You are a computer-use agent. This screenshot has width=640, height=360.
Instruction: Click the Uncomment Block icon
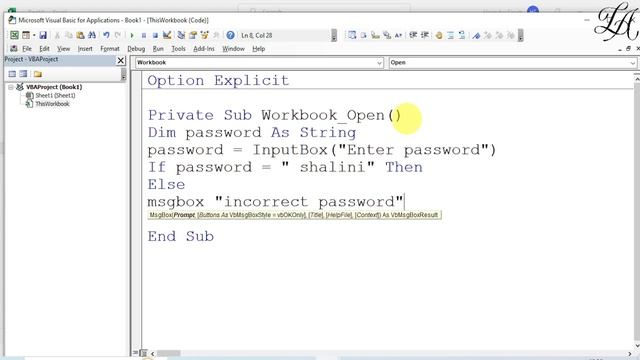tap(462, 36)
